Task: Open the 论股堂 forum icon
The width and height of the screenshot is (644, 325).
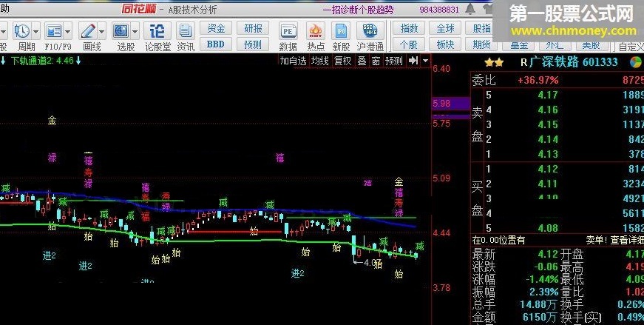Action: 157,31
